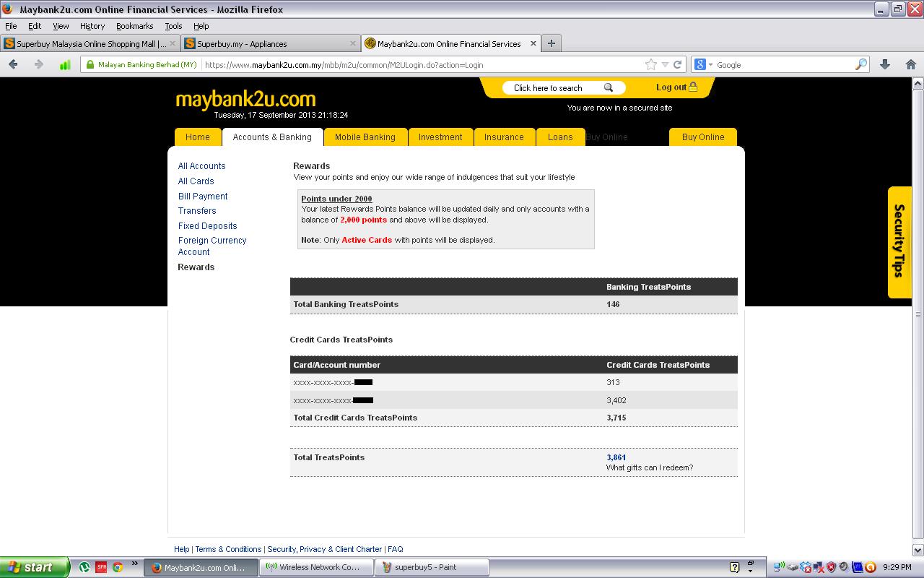The height and width of the screenshot is (578, 924).
Task: Click the Log out button
Action: pos(676,87)
